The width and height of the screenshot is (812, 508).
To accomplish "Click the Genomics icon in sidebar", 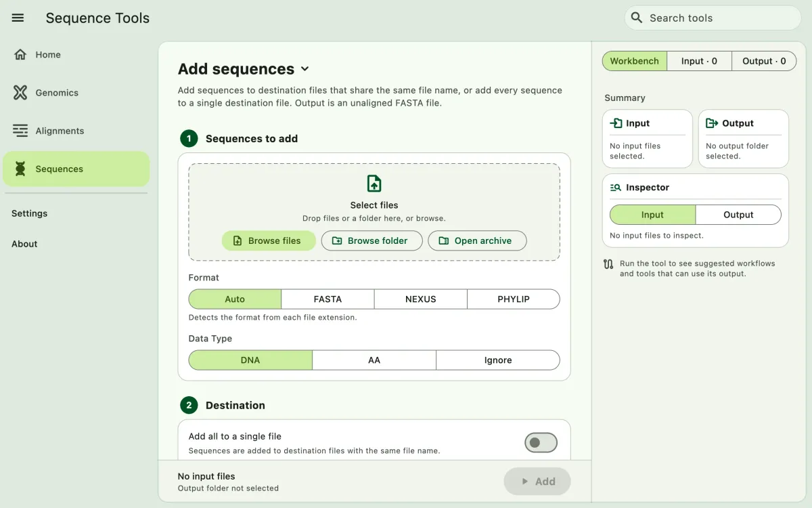I will (x=20, y=93).
